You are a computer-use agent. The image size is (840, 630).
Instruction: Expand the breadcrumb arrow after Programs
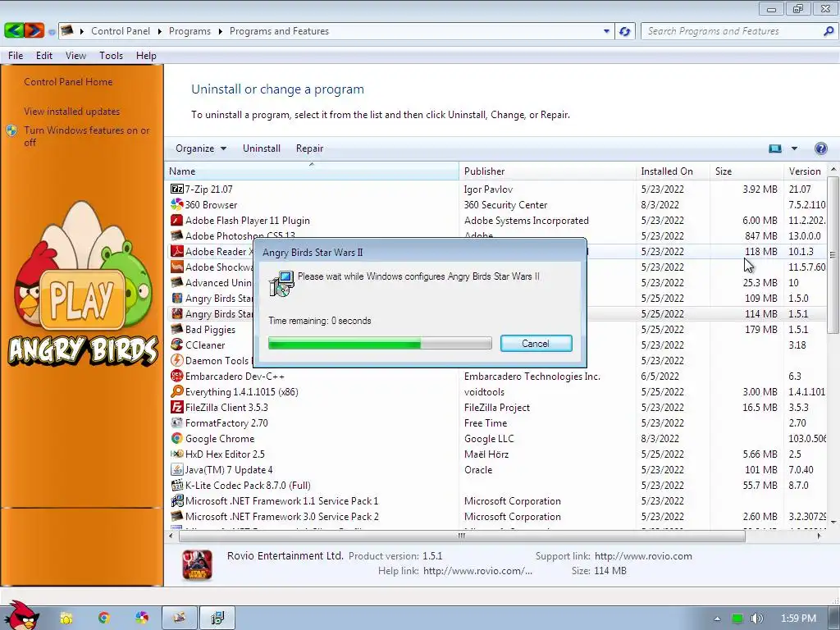coord(220,31)
